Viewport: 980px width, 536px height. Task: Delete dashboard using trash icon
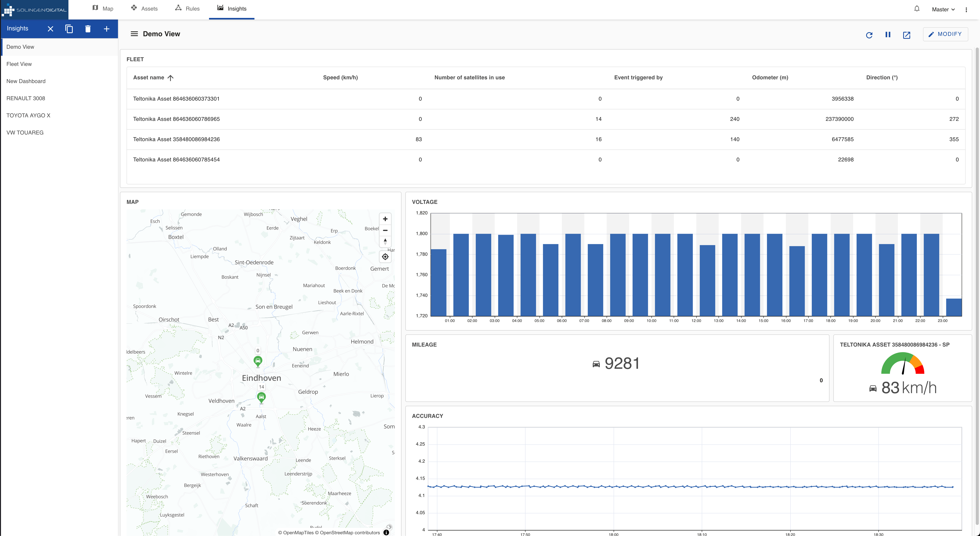point(88,29)
